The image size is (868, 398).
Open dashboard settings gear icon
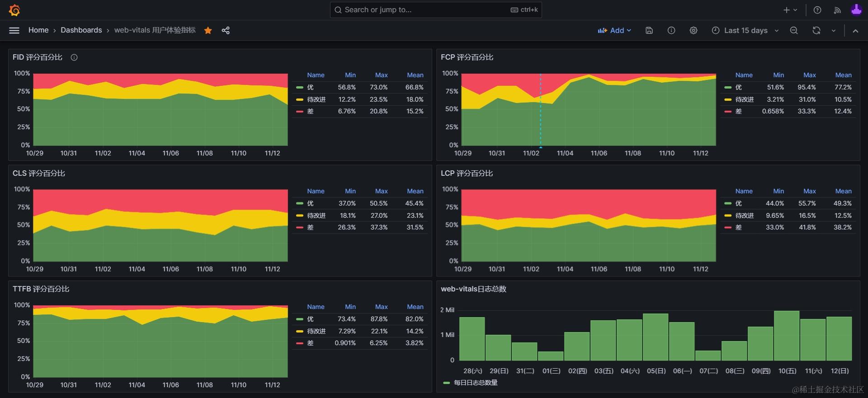pos(693,30)
